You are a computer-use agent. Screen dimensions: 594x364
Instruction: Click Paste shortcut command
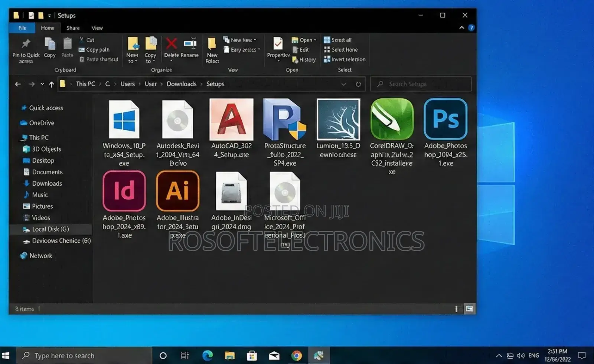(x=99, y=59)
